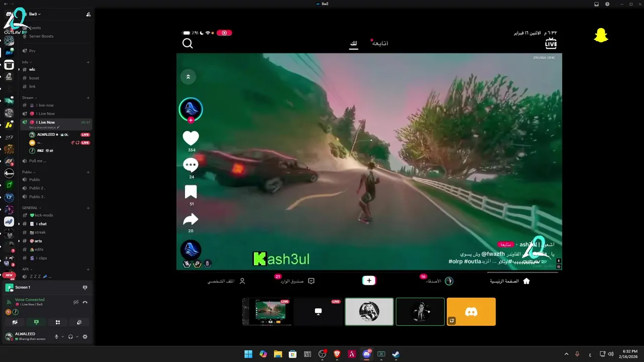
Task: Toggle camera on in voice controls
Action: point(15,322)
